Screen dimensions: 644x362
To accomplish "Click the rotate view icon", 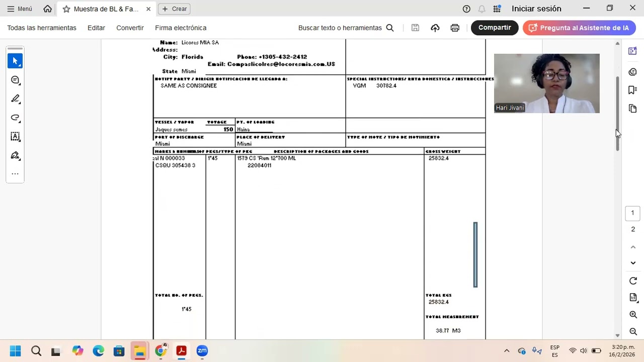I will pyautogui.click(x=633, y=281).
